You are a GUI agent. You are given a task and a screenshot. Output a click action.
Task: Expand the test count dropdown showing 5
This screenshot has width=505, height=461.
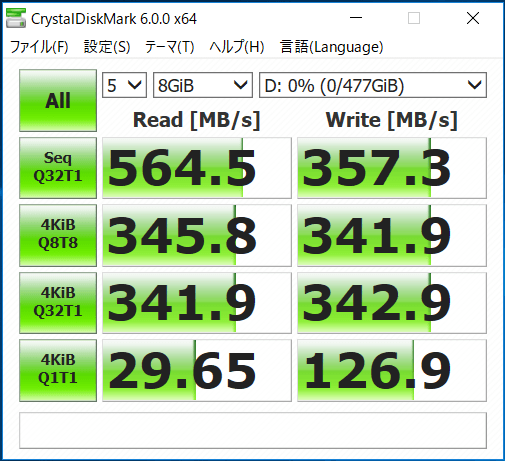pyautogui.click(x=124, y=85)
